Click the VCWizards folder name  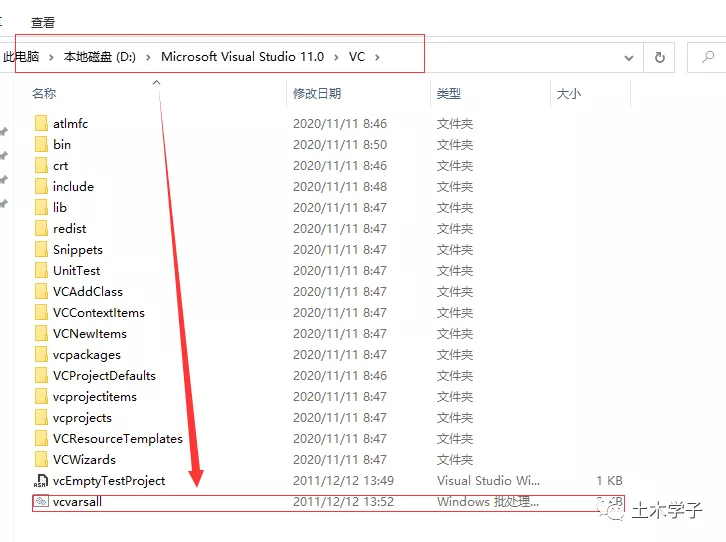tap(84, 460)
